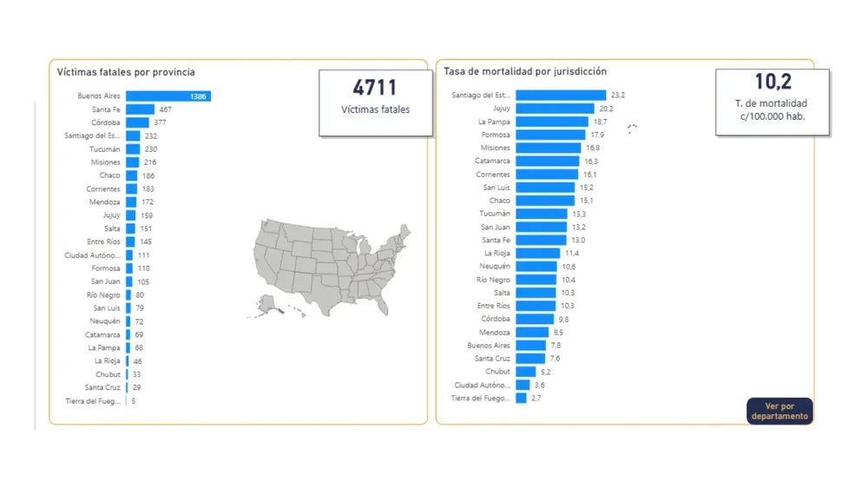Image resolution: width=868 pixels, height=489 pixels.
Task: Click the Córdoba bar showing 377
Action: pos(136,122)
